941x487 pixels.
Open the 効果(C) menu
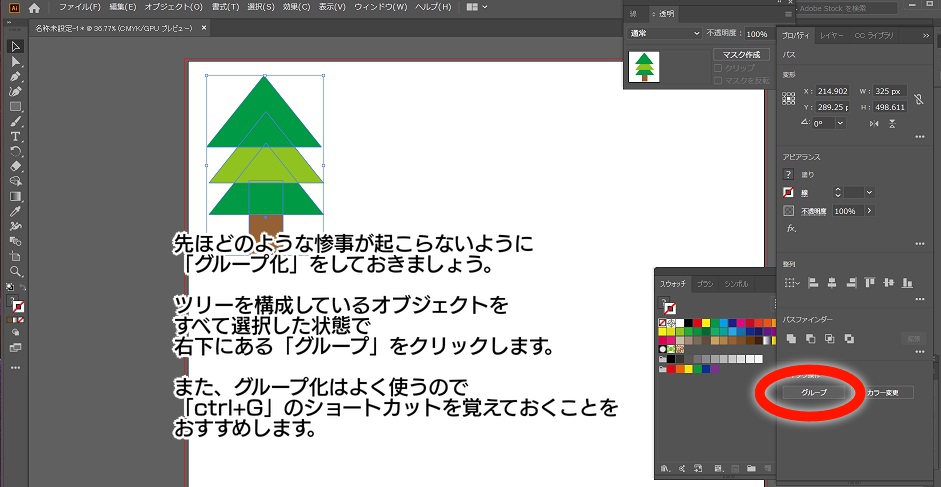[x=296, y=7]
